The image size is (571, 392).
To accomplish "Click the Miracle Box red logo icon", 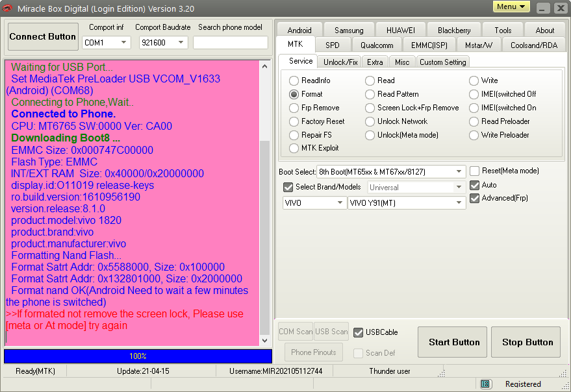I will point(7,8).
